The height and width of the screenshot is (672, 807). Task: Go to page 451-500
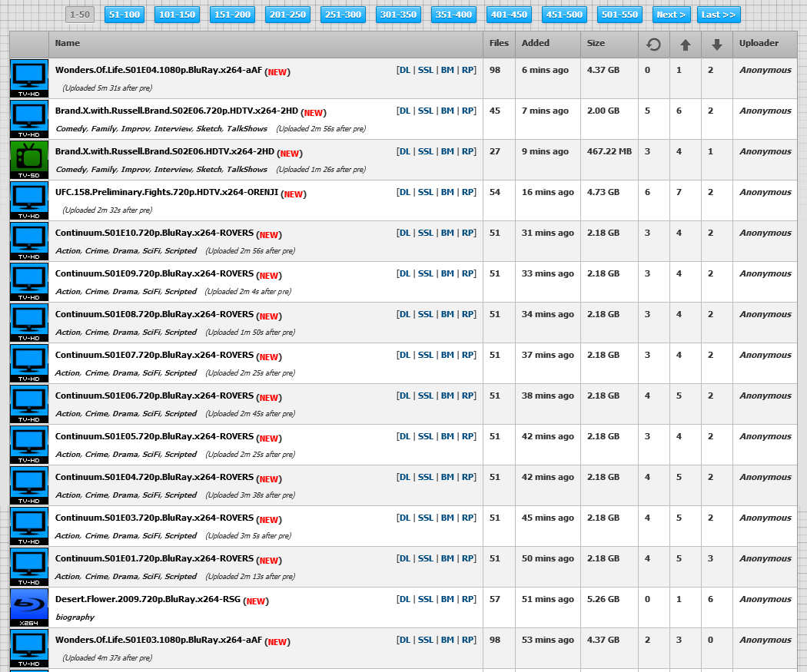point(564,15)
